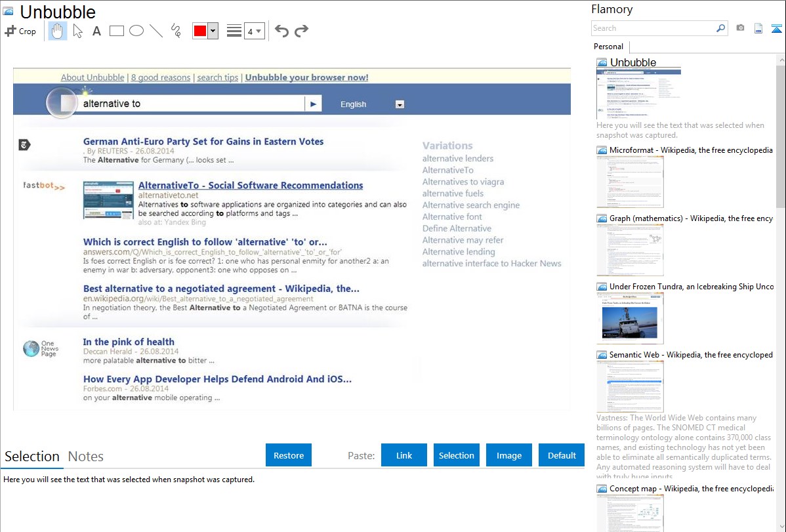Undo the last annotation
Viewport: 786px width, 532px height.
pyautogui.click(x=281, y=31)
